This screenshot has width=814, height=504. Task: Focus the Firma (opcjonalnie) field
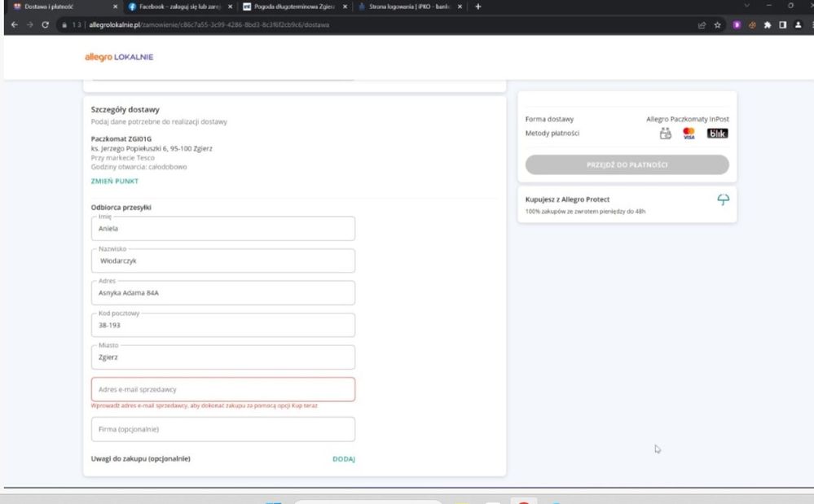[x=223, y=429]
